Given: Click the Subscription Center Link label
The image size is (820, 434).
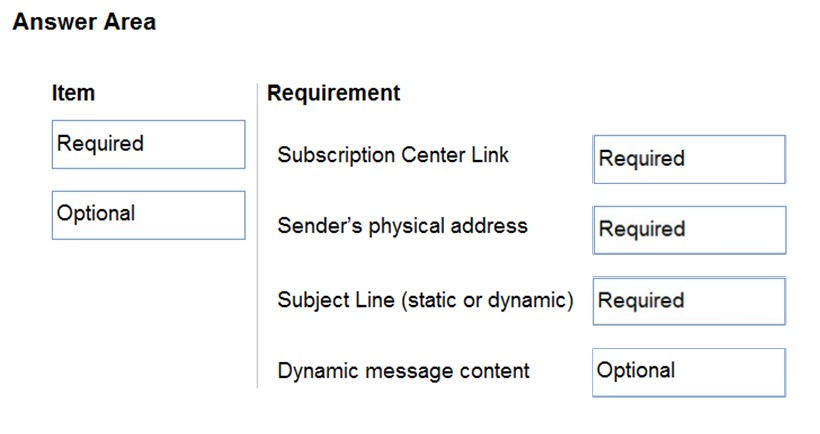Looking at the screenshot, I should (393, 155).
